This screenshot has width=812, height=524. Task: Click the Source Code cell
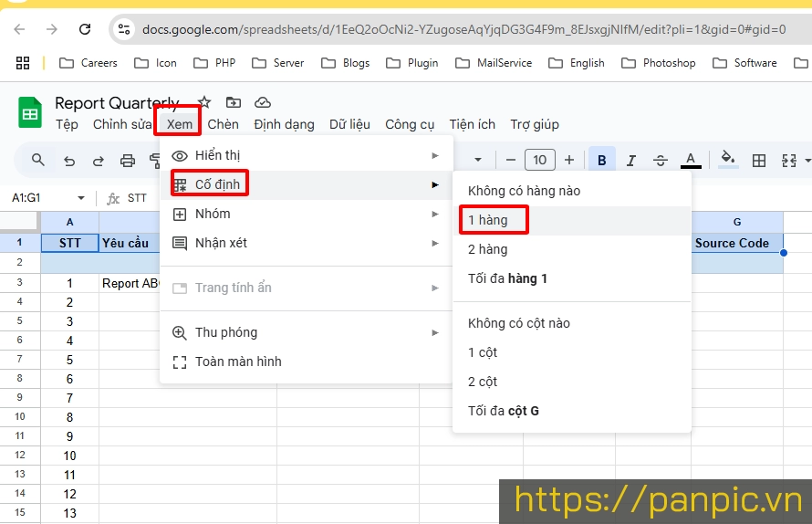(737, 243)
